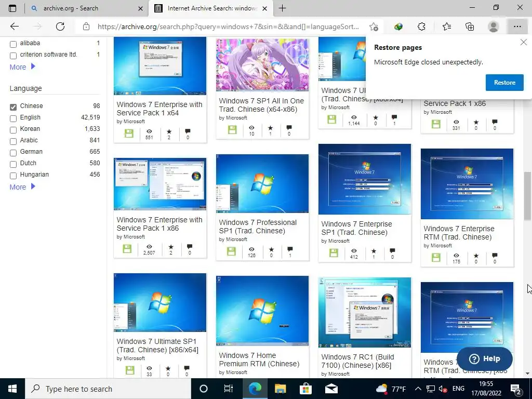Open thumbnail of Windows 7 Enterprise RTM (Trad. Chinese)

pyautogui.click(x=467, y=183)
